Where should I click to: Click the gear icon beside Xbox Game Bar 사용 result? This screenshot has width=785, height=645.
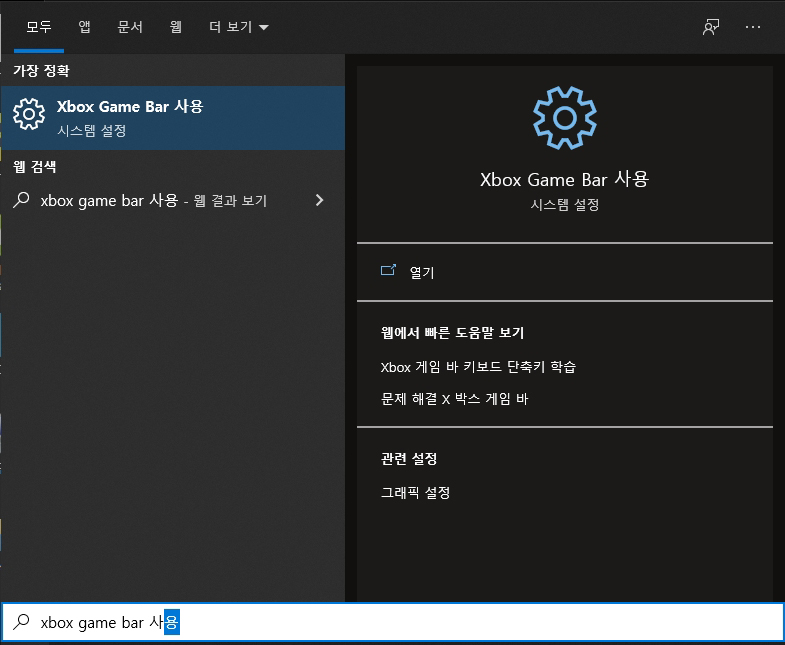29,114
